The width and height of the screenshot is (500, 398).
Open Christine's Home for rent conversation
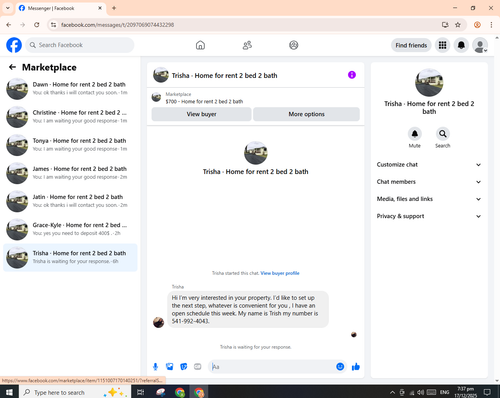(x=70, y=117)
